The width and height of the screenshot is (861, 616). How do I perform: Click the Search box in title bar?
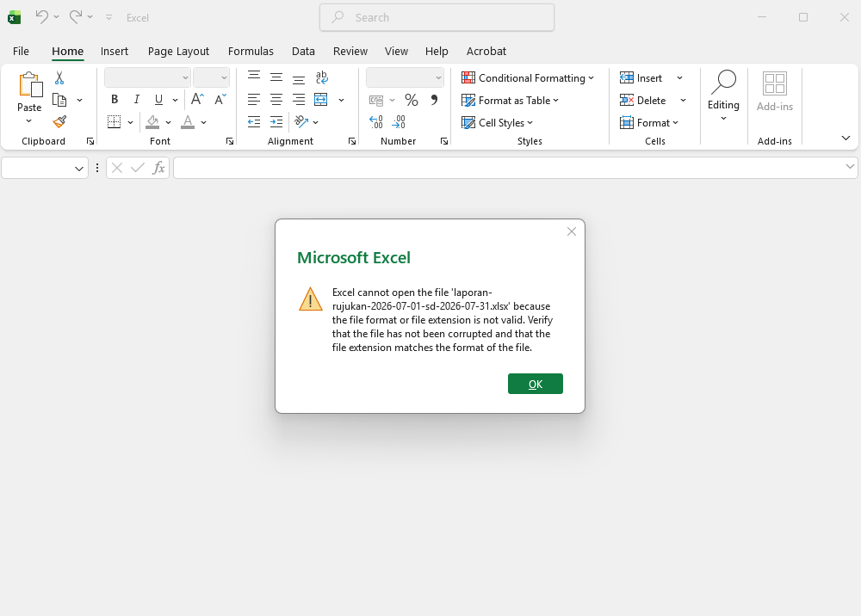pyautogui.click(x=437, y=17)
